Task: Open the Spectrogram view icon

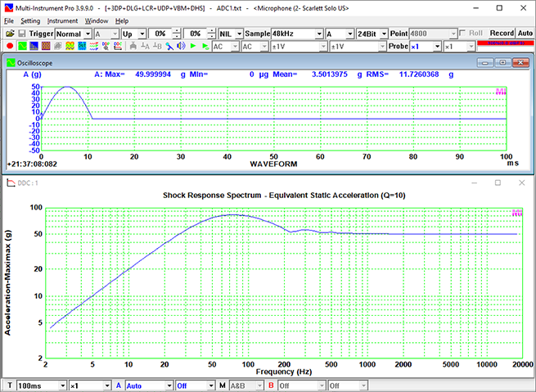Action: 47,47
